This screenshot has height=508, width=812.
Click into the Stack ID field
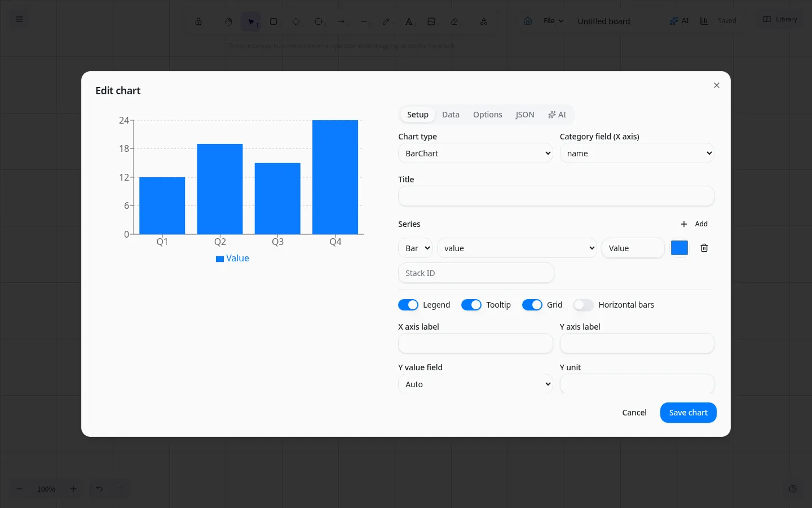click(476, 273)
